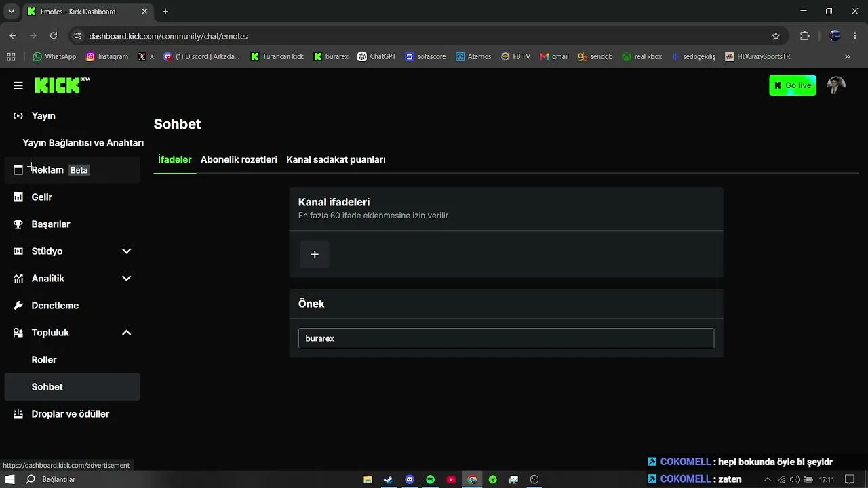Open the Chrome extensions puzzle icon
Image resolution: width=868 pixels, height=488 pixels.
pyautogui.click(x=805, y=36)
